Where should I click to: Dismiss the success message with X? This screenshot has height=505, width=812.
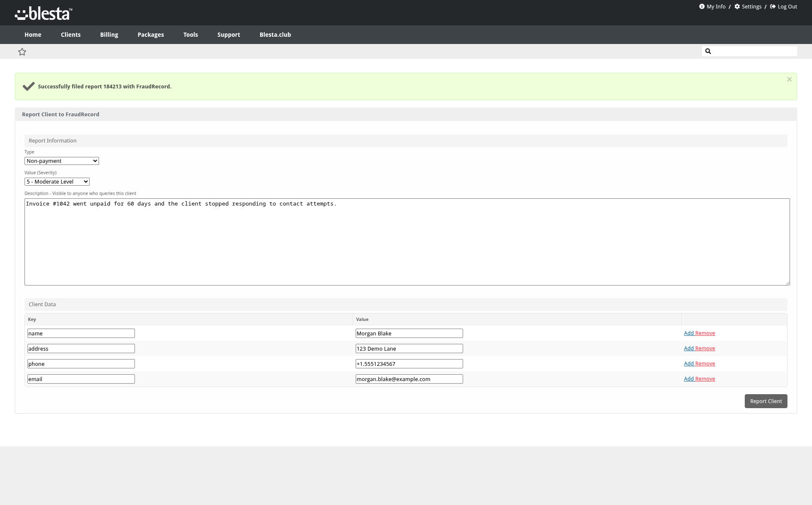pyautogui.click(x=789, y=80)
